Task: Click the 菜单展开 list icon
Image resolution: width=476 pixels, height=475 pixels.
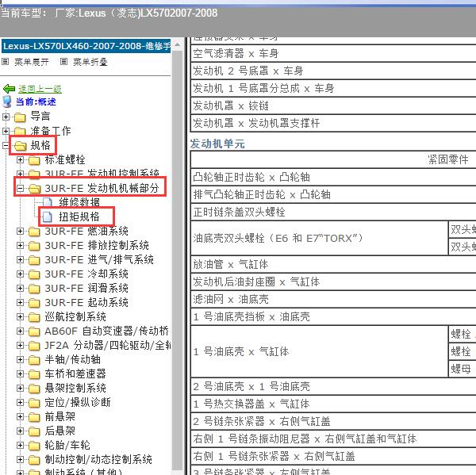Action: point(6,62)
